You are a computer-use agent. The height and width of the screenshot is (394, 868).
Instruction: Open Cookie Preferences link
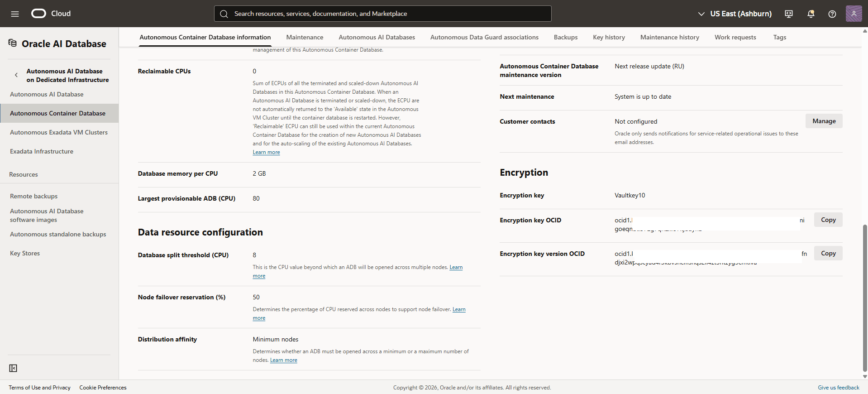point(103,388)
